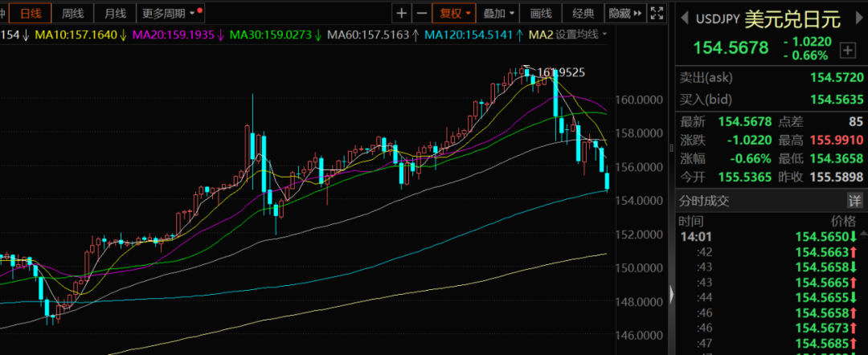This screenshot has height=355, width=868.
Task: Go to next symbol arrow
Action: tap(858, 18)
